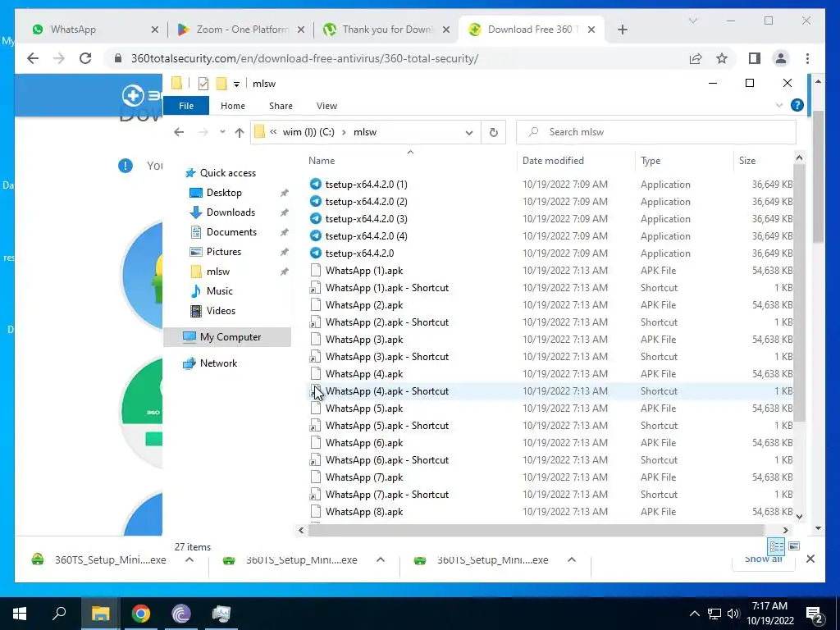Switch to large icons view layout
The image size is (840, 630).
pos(794,546)
